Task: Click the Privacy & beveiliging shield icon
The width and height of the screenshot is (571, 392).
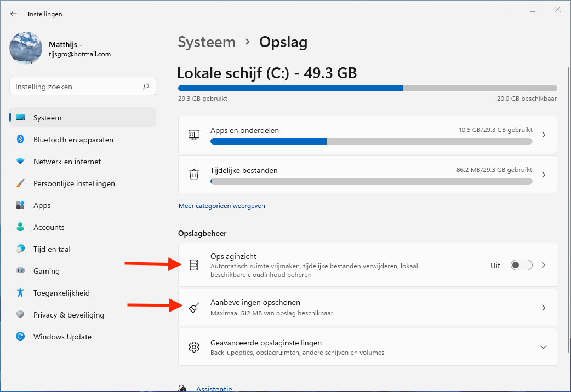Action: click(20, 315)
